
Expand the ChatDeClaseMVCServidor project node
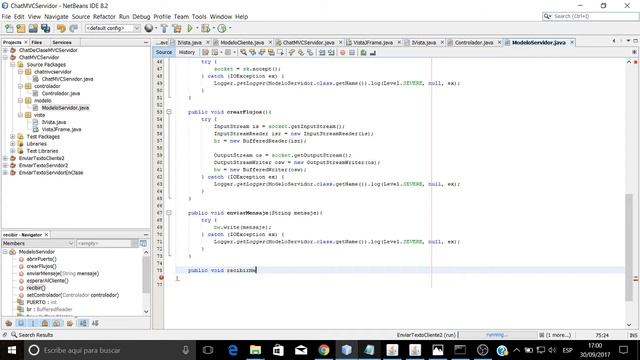(5, 50)
